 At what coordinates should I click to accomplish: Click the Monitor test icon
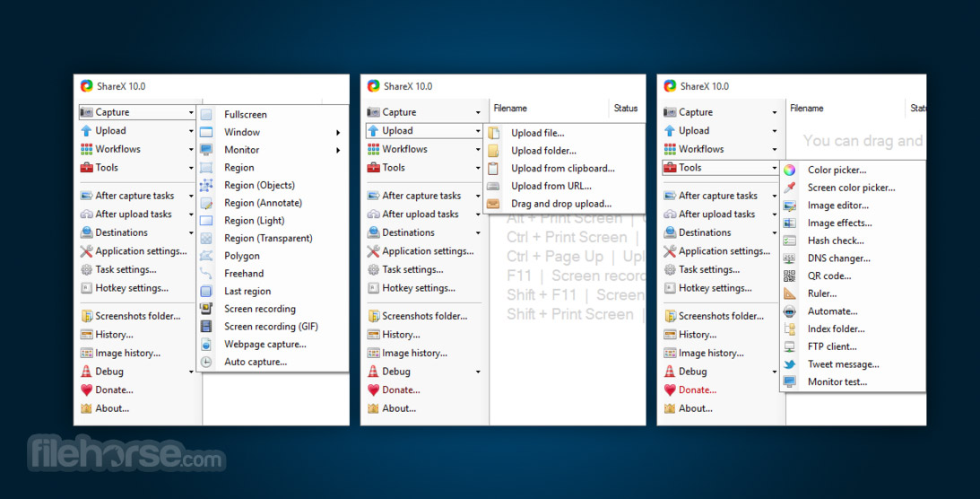790,382
